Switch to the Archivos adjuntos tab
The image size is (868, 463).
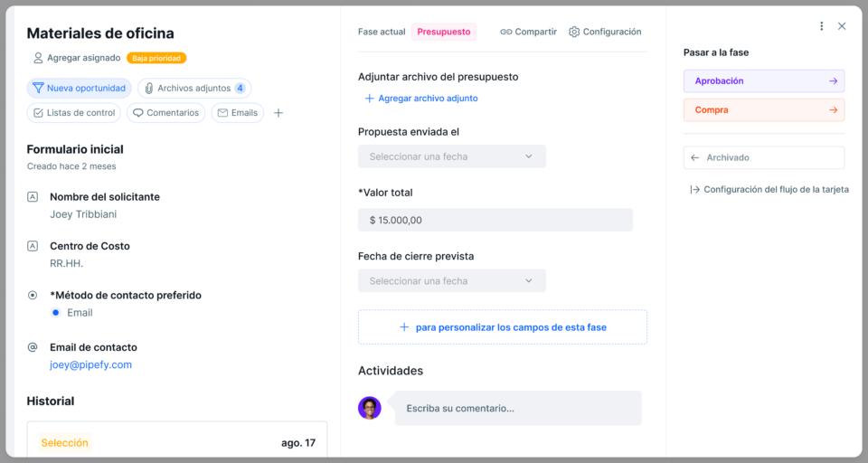194,89
